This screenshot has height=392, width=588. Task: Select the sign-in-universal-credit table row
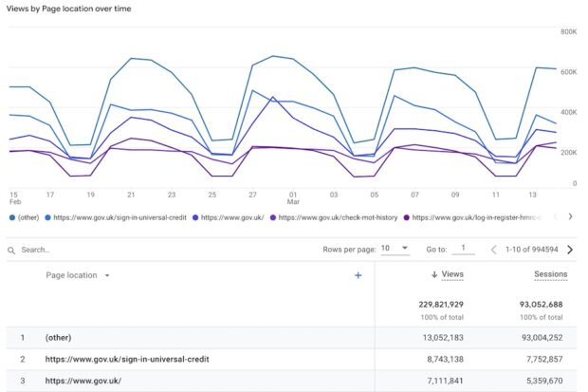click(127, 360)
